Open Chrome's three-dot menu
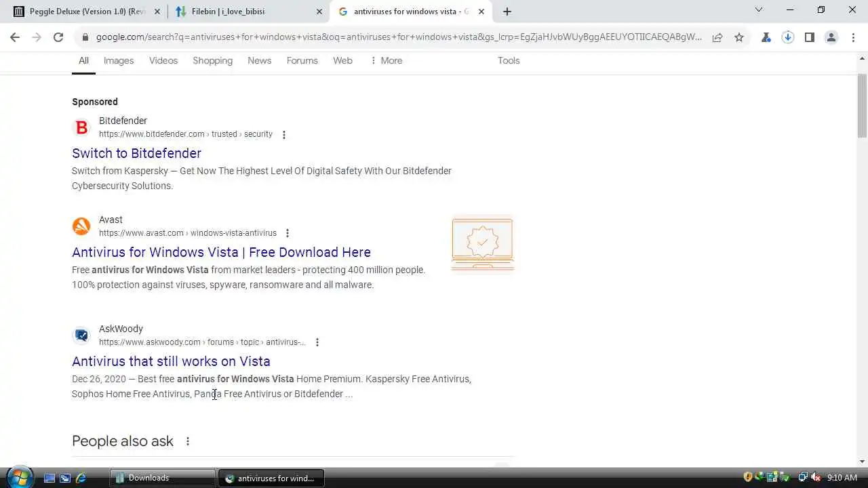The height and width of the screenshot is (488, 868). coord(853,37)
